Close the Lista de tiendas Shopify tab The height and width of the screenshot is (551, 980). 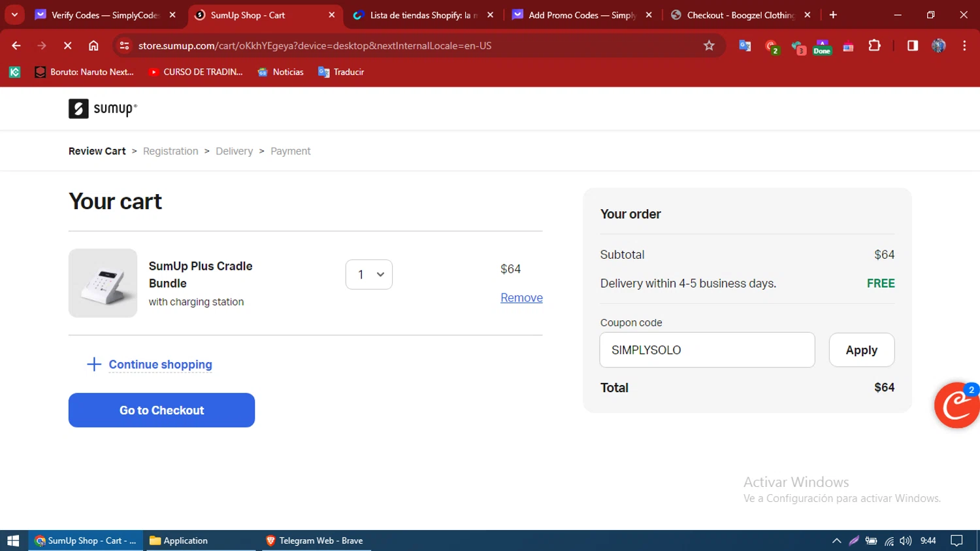pyautogui.click(x=491, y=14)
